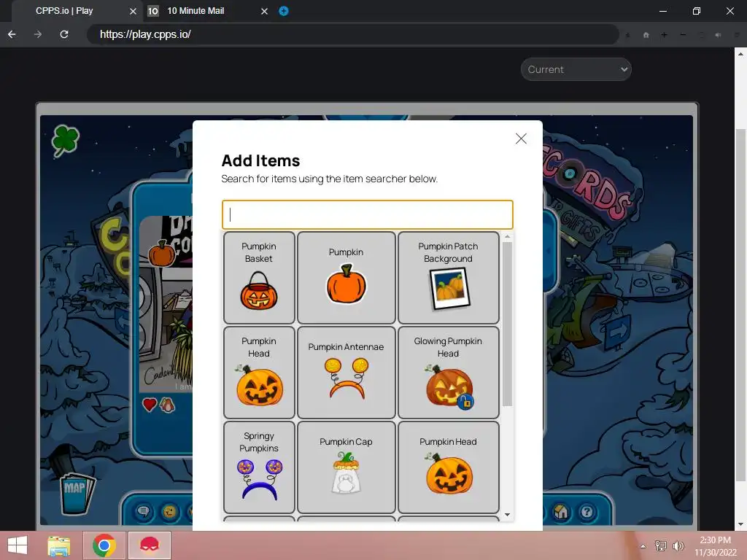Switch to the 10 Minute Mail tab

coord(196,11)
